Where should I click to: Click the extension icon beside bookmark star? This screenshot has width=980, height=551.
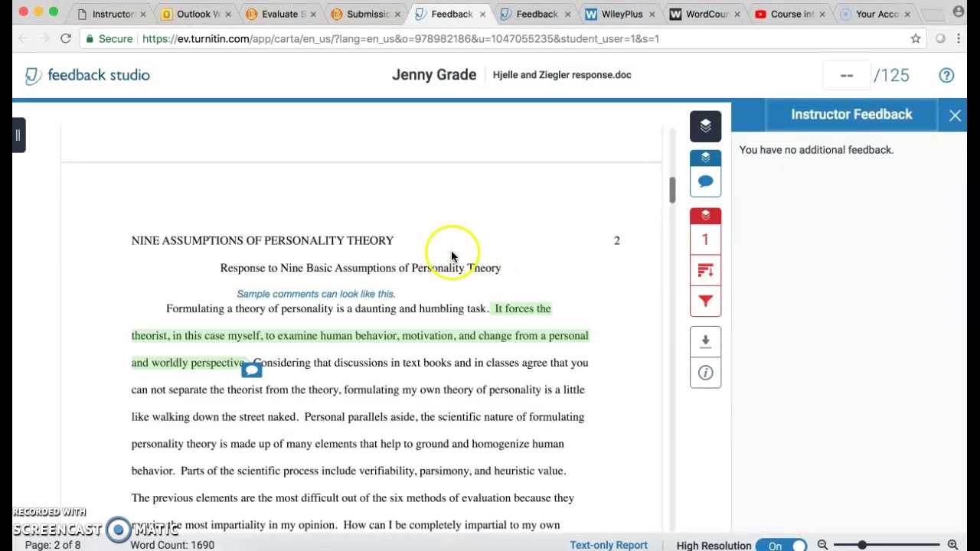point(940,38)
